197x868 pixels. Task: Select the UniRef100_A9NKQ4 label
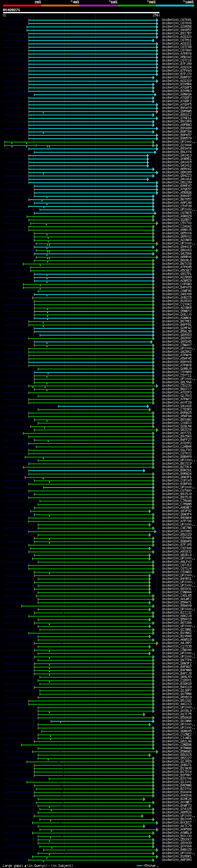click(x=176, y=94)
